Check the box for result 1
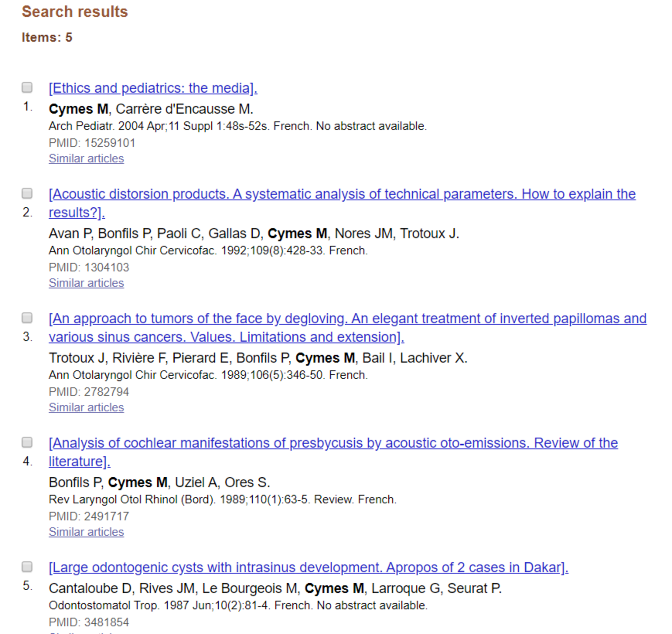Screen dimensions: 672x634 [27, 88]
